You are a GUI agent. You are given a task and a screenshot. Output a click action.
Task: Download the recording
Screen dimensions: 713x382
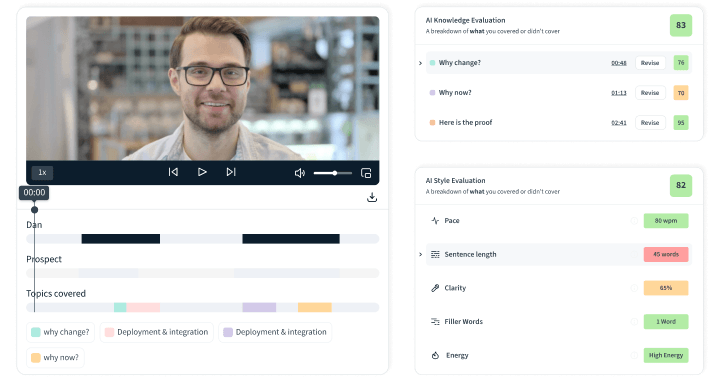point(372,197)
